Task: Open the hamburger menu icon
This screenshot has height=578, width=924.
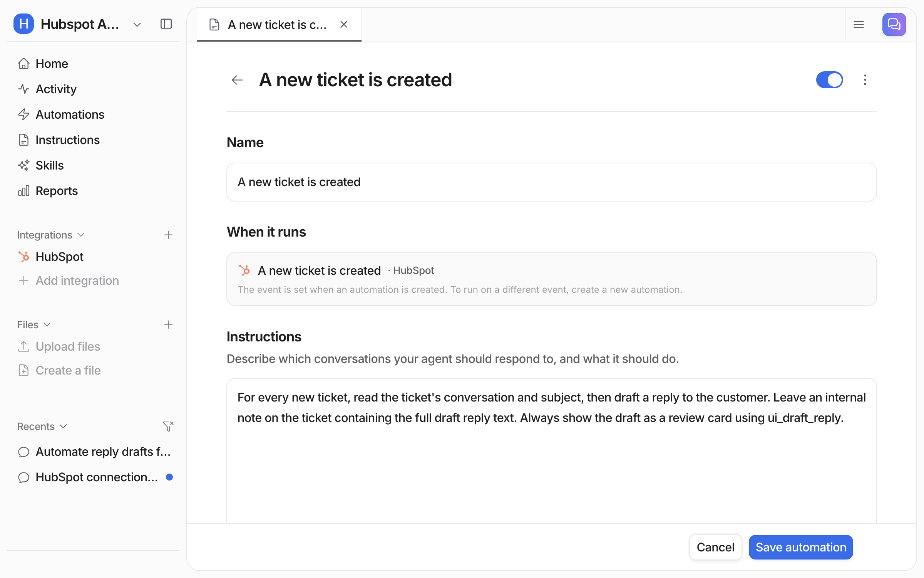Action: click(859, 25)
